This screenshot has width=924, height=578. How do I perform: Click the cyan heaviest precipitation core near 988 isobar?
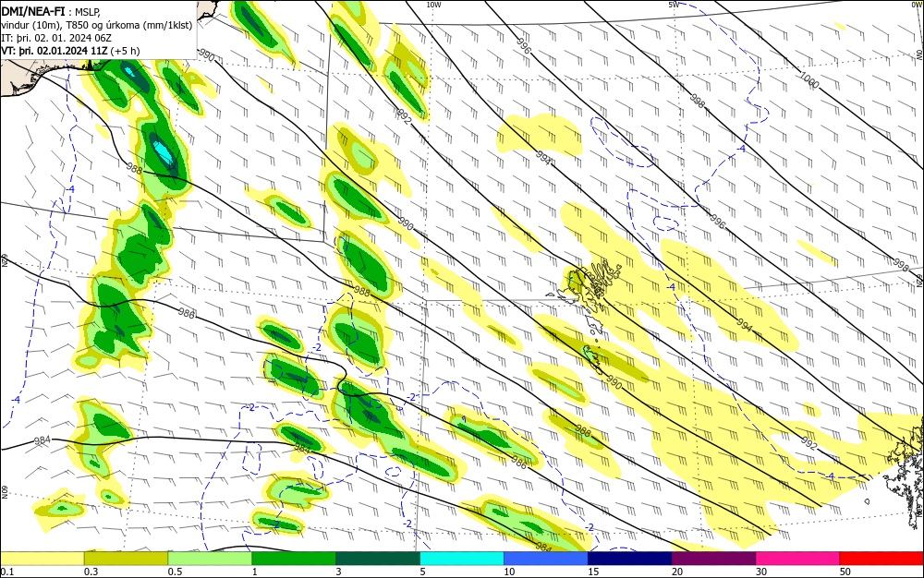[163, 151]
